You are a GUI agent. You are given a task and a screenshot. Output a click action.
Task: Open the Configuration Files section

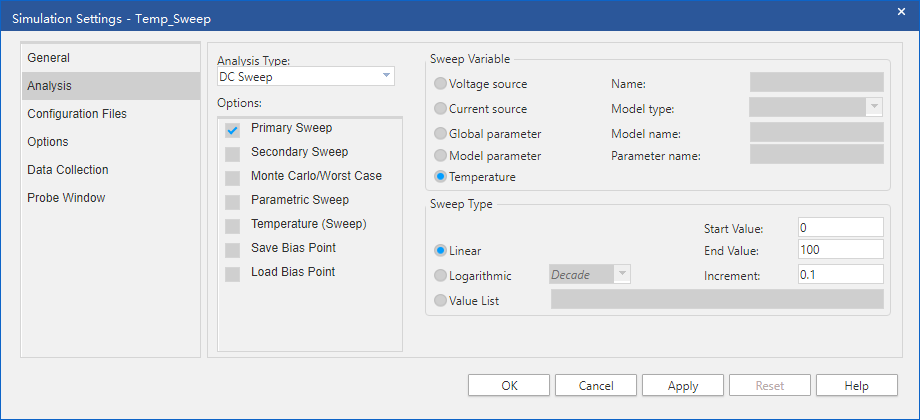pyautogui.click(x=77, y=114)
